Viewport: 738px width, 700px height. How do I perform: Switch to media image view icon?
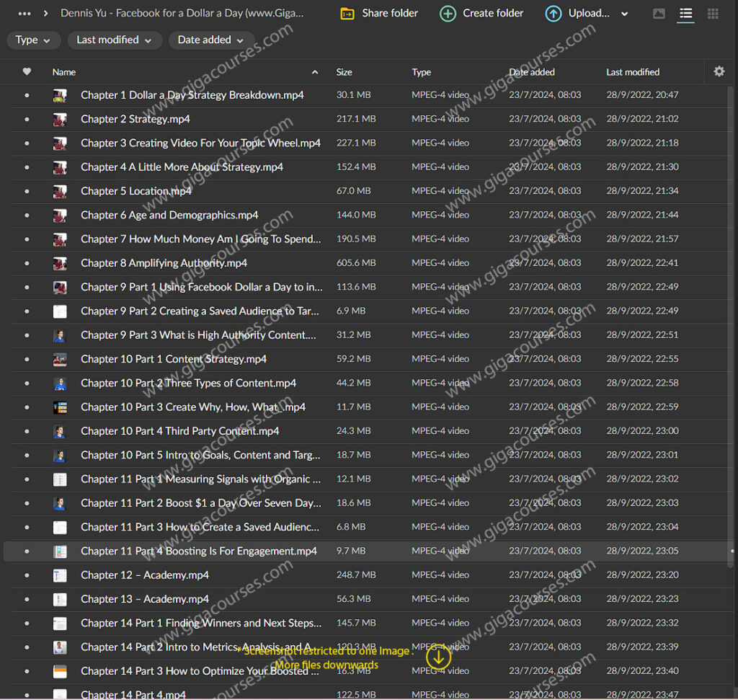click(659, 14)
